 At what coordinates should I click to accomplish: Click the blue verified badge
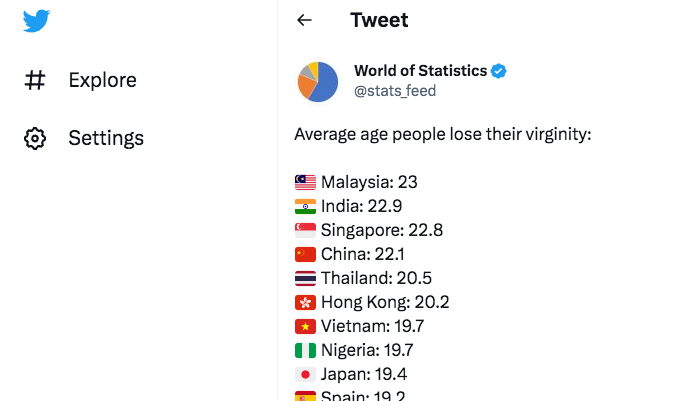tap(499, 71)
